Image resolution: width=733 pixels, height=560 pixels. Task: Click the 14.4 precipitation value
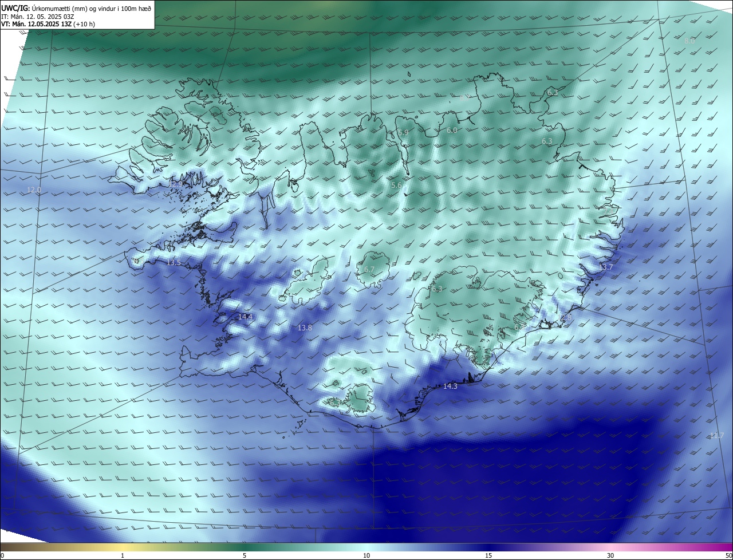point(245,317)
